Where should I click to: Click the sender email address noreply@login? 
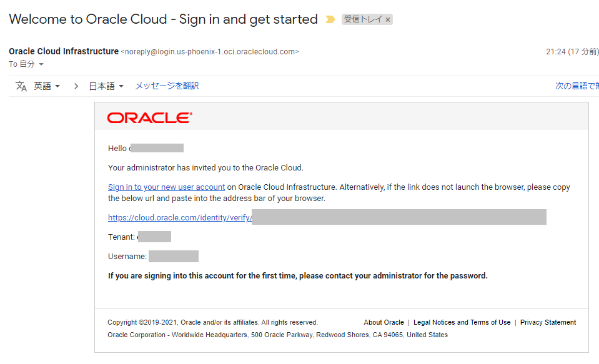(x=210, y=52)
